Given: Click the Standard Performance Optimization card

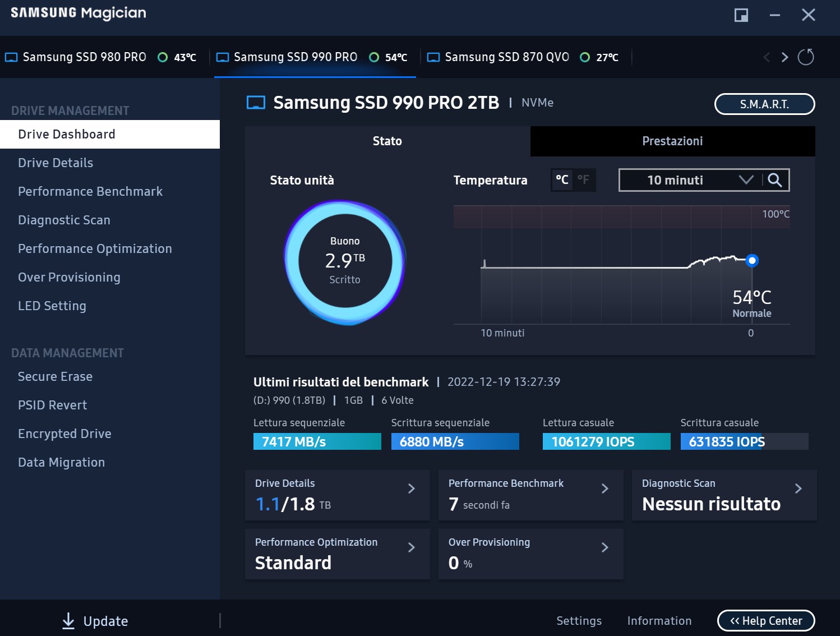Looking at the screenshot, I should click(338, 554).
